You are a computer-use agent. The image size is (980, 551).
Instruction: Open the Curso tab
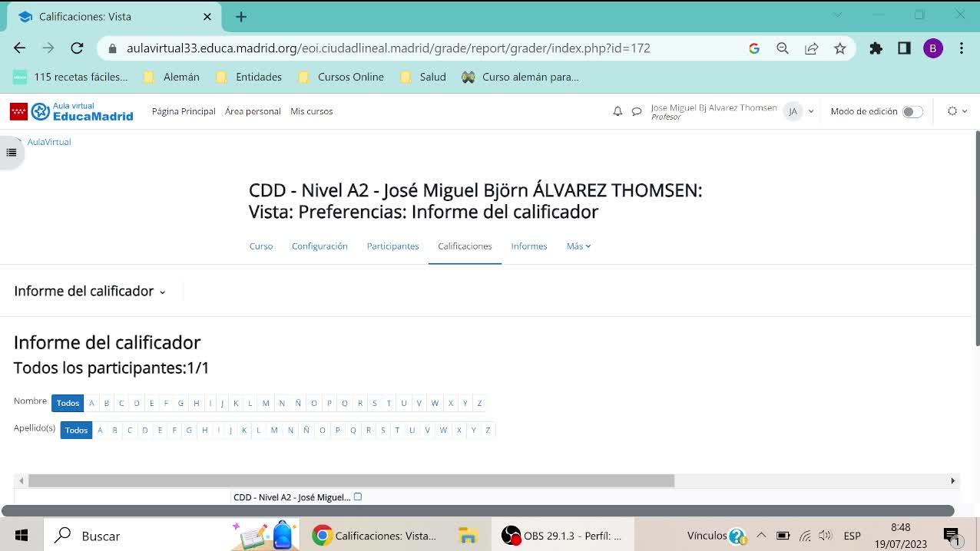(261, 246)
